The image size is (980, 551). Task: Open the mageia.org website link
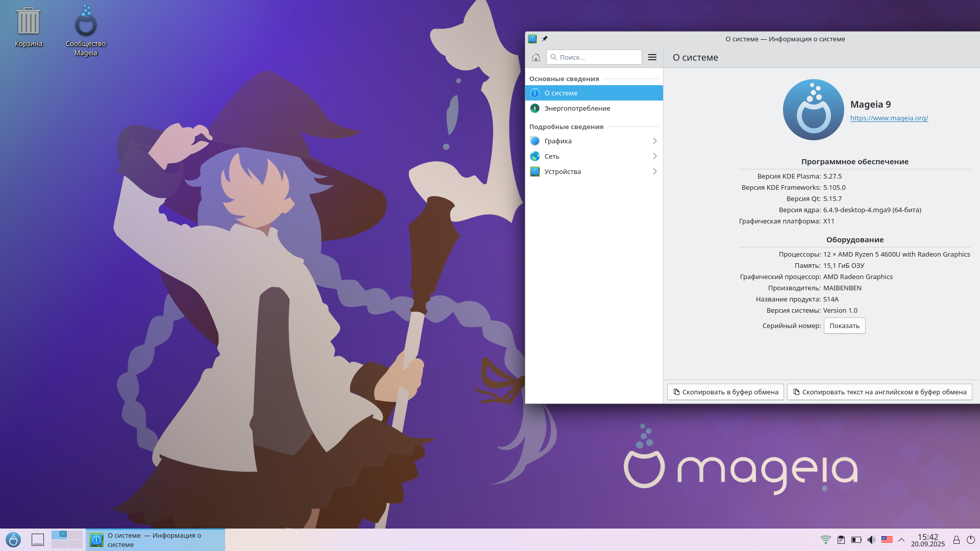[889, 118]
